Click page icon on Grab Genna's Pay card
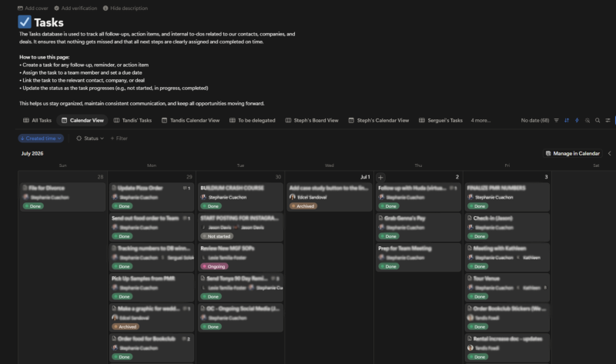Screen dimensions: 616x364 [380, 218]
